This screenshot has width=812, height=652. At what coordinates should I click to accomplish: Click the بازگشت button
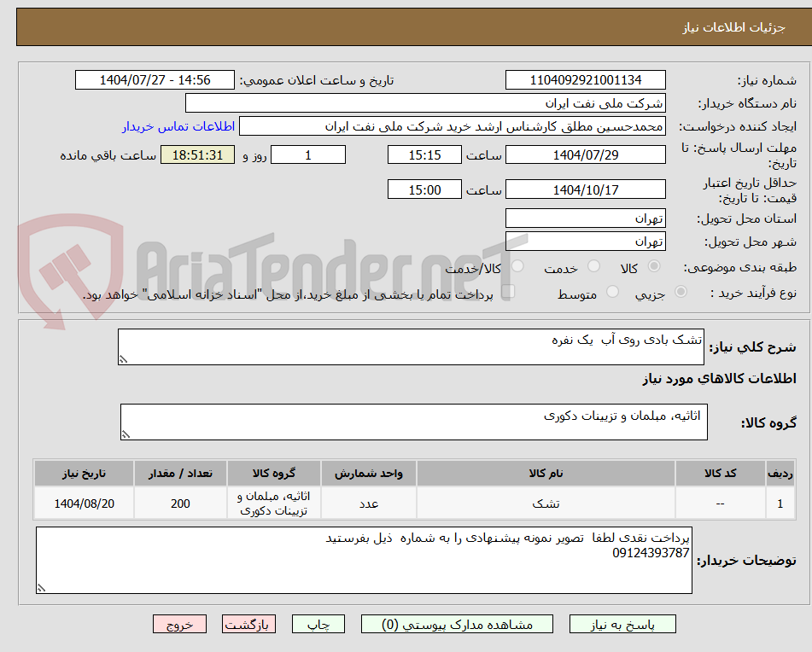248,624
